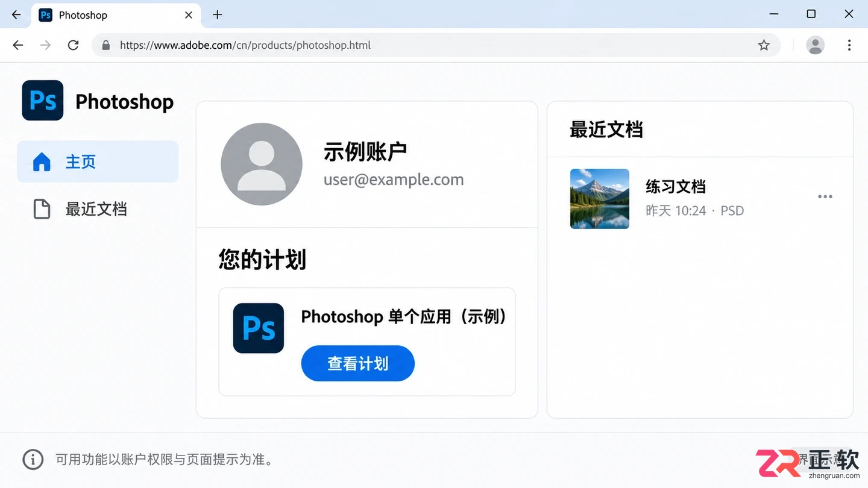This screenshot has height=488, width=868.
Task: Click the 昨天 10:24 · PSD file details
Action: (x=695, y=211)
